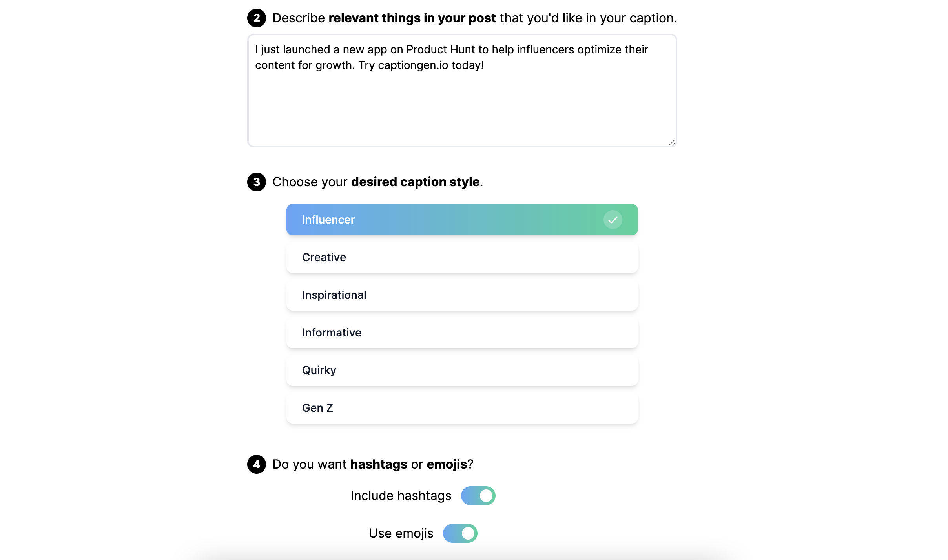The height and width of the screenshot is (560, 948).
Task: Toggle the Use emojis switch
Action: [460, 533]
